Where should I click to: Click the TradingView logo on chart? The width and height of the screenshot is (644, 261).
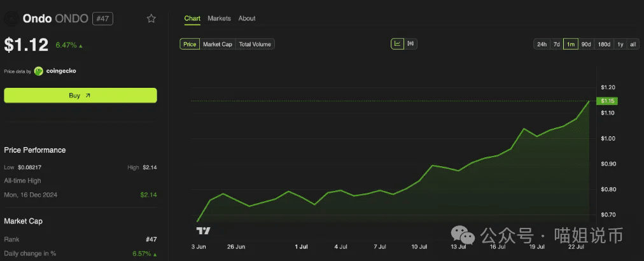[203, 230]
